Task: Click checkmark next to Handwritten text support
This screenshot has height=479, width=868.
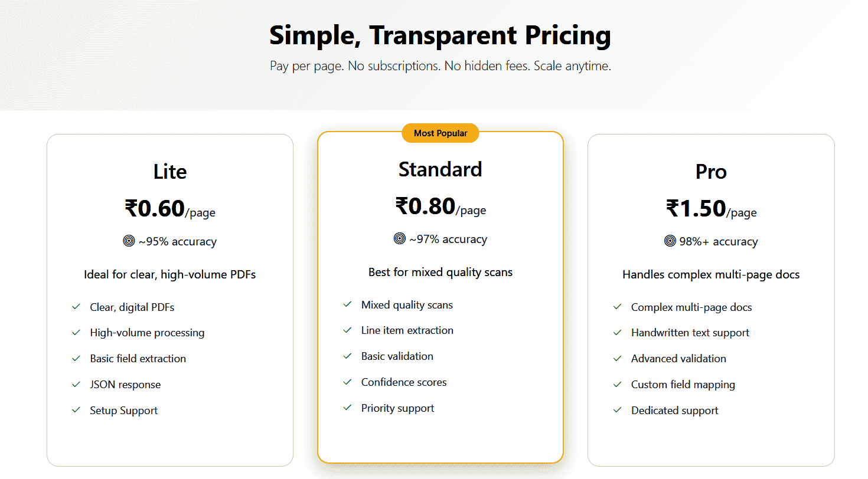Action: click(x=618, y=333)
